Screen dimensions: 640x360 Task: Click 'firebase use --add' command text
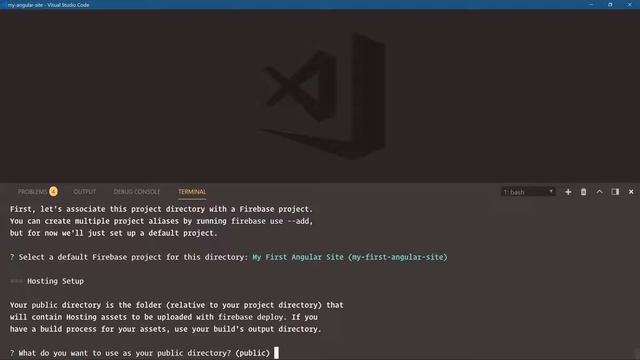[x=271, y=221]
